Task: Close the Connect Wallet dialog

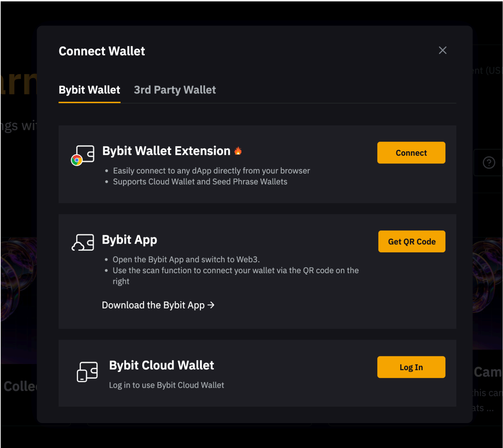Action: coord(442,51)
